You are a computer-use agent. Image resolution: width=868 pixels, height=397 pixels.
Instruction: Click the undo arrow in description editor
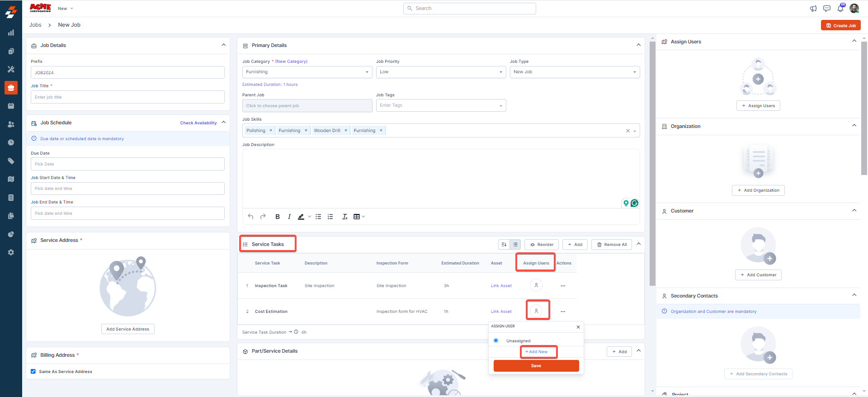tap(250, 217)
